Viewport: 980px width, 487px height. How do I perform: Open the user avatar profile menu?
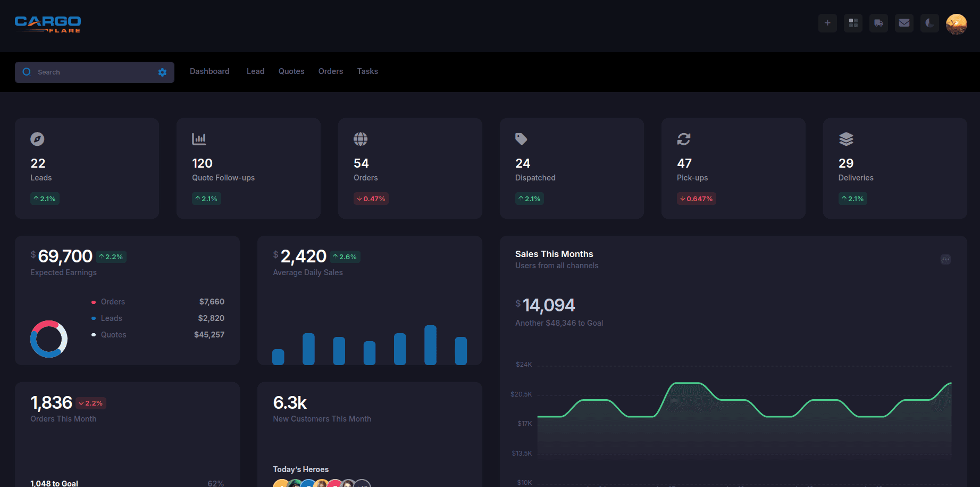956,24
